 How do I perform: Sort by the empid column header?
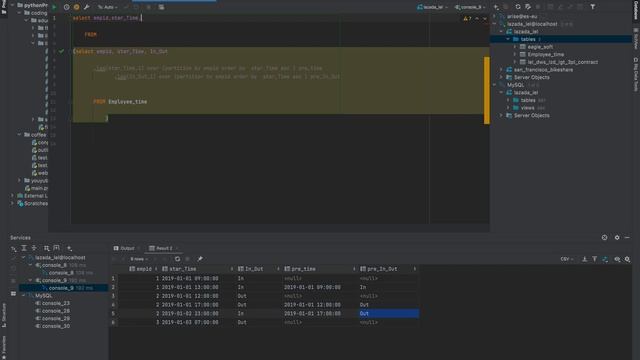(x=143, y=269)
